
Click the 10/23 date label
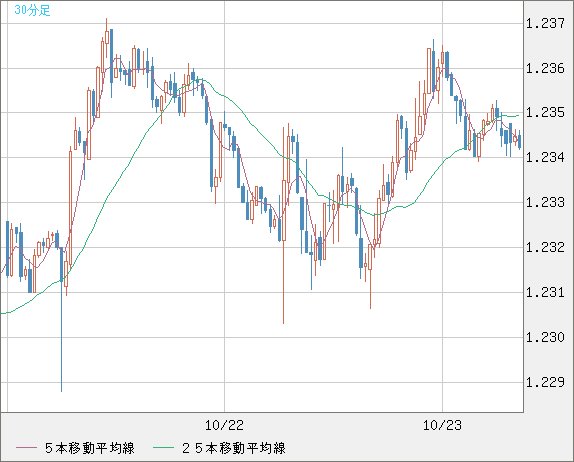pyautogui.click(x=442, y=425)
